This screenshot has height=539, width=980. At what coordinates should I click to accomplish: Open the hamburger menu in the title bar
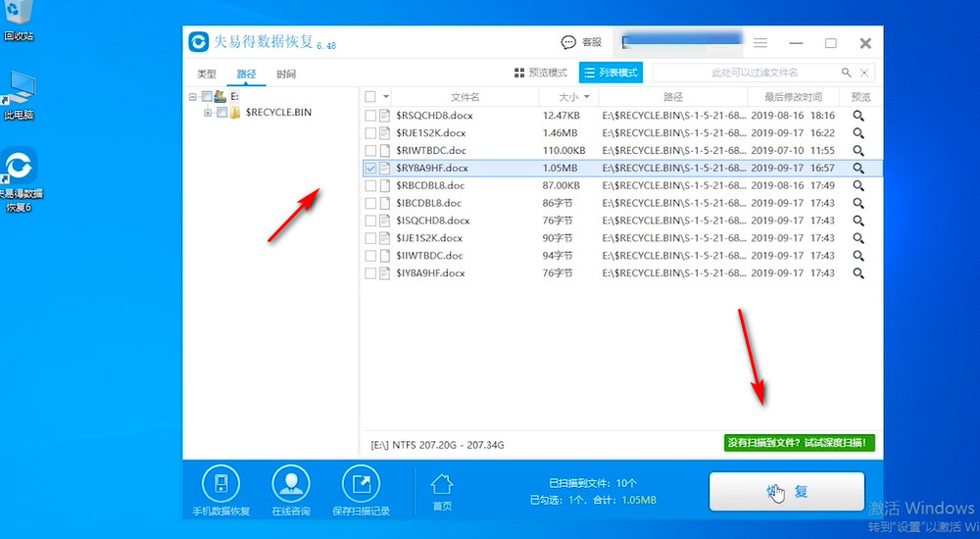(x=760, y=42)
